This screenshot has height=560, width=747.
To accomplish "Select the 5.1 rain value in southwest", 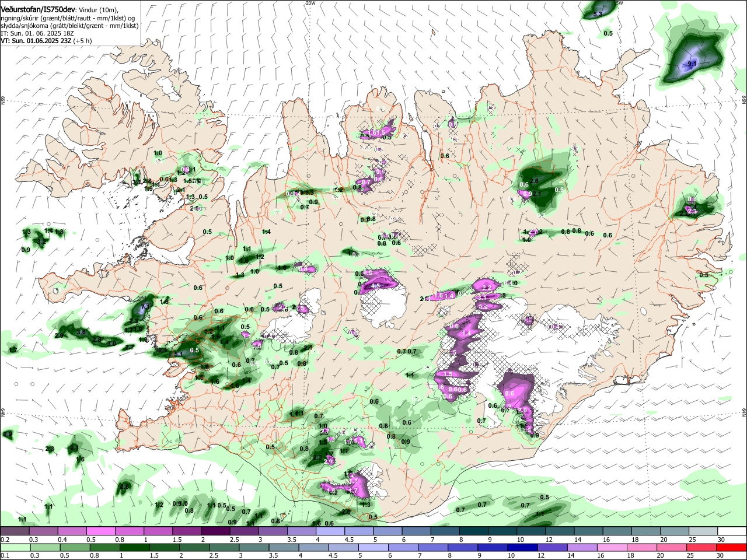I will click(179, 354).
